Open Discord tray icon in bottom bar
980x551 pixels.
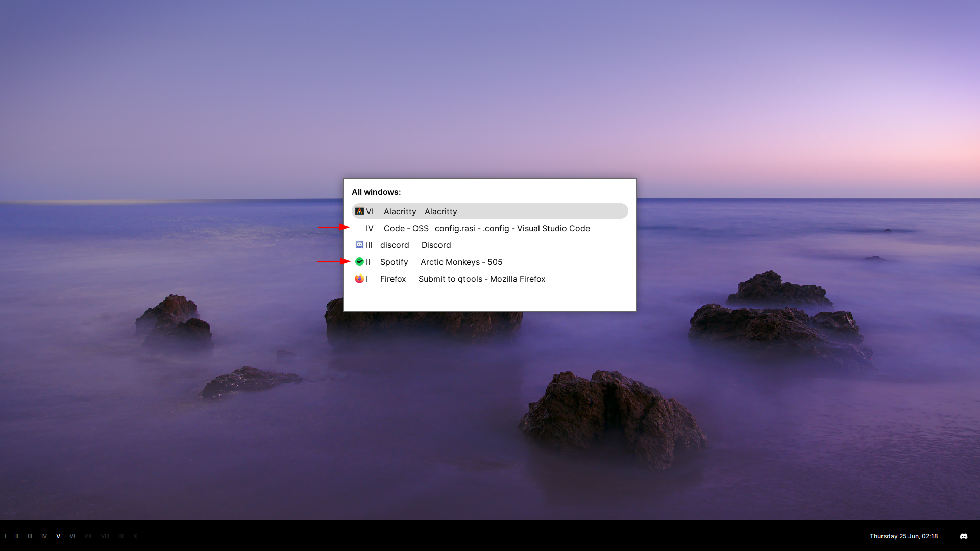[963, 536]
